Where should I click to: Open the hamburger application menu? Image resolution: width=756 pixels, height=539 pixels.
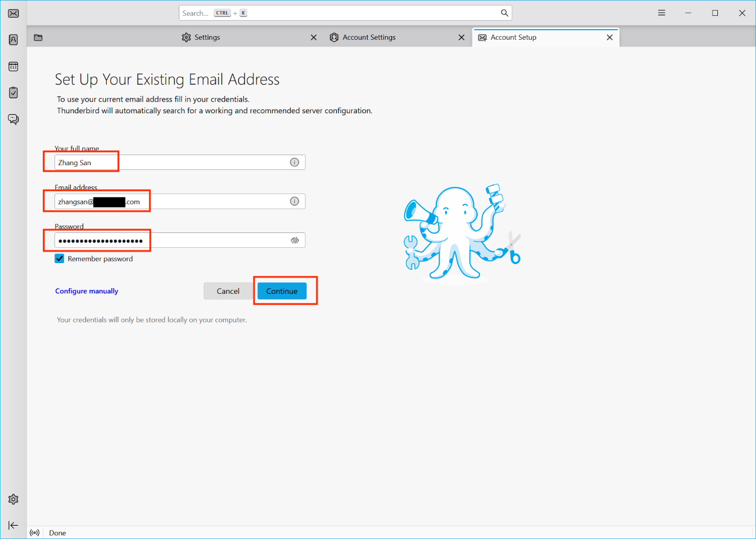tap(661, 13)
